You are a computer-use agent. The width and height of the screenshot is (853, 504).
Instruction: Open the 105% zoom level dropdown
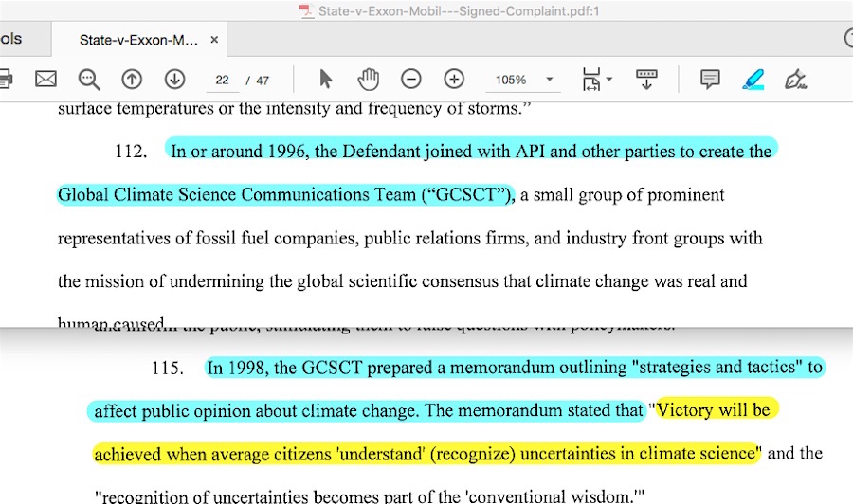pos(549,80)
